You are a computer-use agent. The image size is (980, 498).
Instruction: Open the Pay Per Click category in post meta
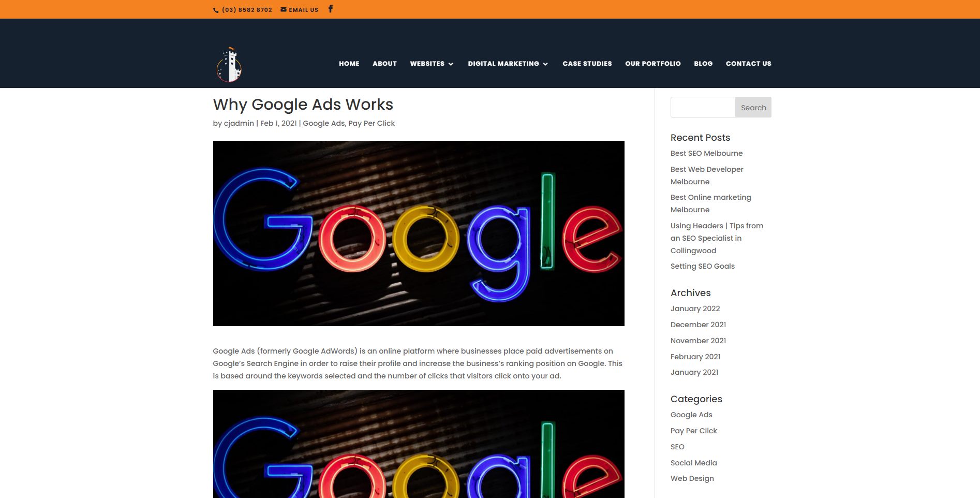(x=372, y=123)
